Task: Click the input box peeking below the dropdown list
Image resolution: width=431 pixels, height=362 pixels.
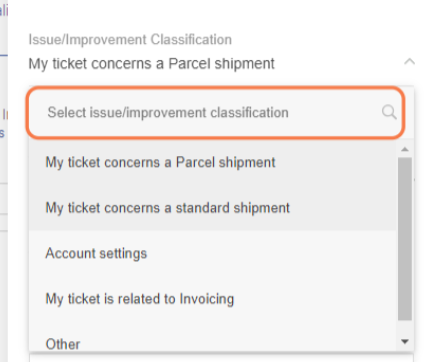Action: point(222,358)
